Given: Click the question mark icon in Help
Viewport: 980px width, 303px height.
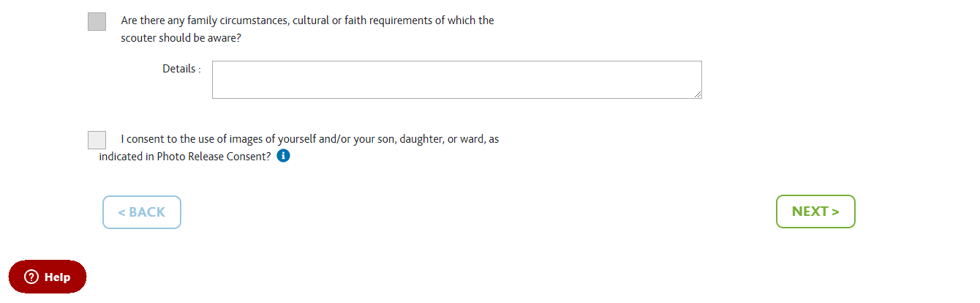Looking at the screenshot, I should pyautogui.click(x=31, y=277).
